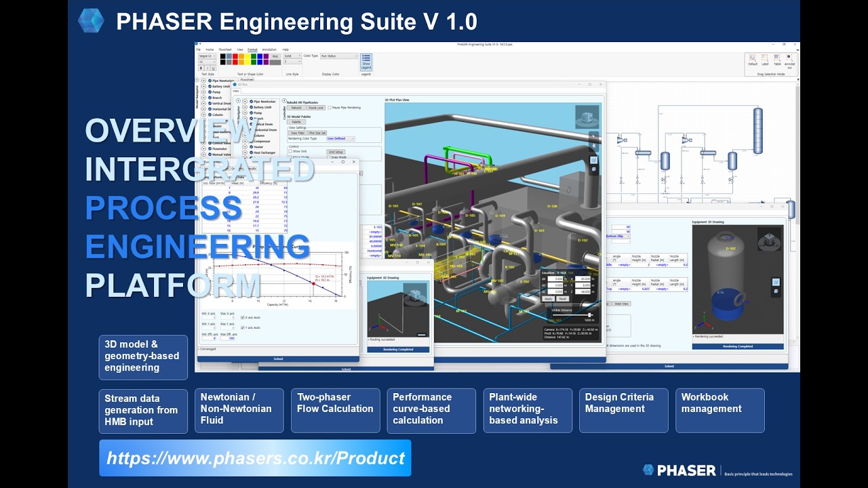Click the Location X field showing 85.000
The height and width of the screenshot is (488, 868).
tap(583, 279)
